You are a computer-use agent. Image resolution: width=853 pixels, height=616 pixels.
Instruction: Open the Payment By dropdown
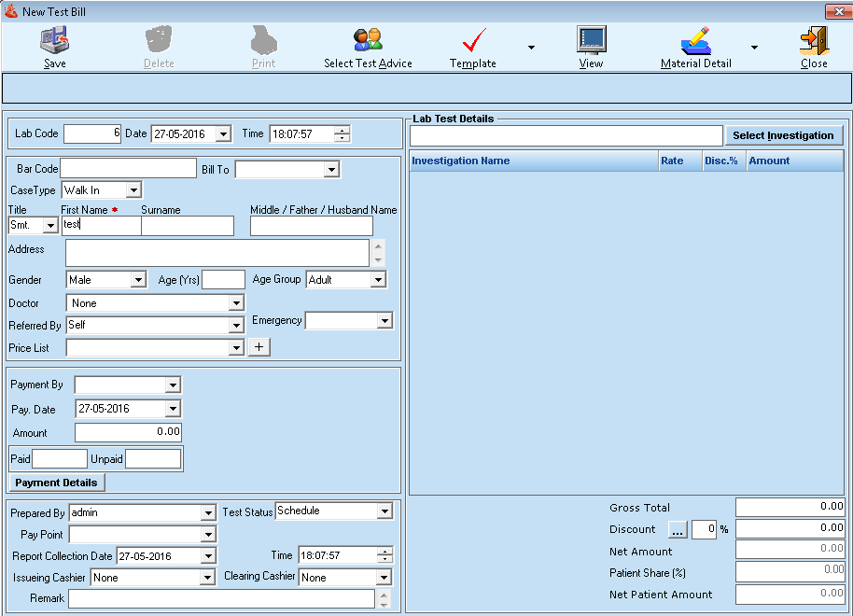173,385
